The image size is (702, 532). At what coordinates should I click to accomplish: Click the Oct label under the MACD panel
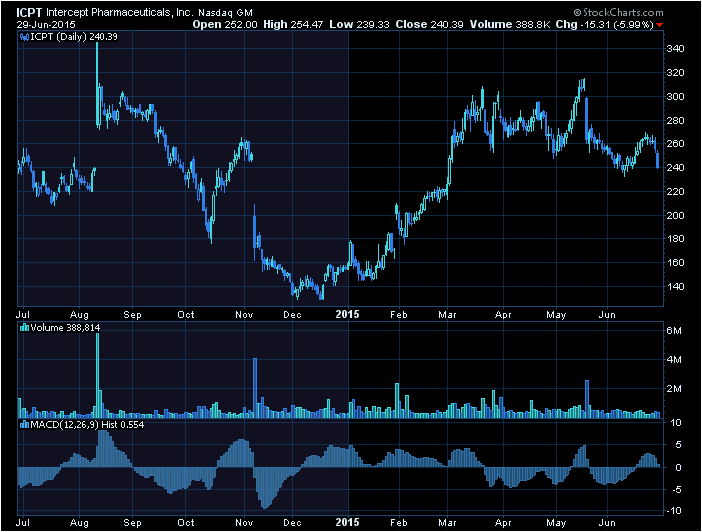point(186,523)
